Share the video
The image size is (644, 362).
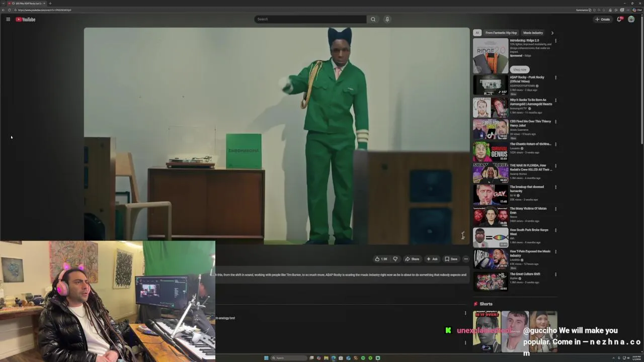point(412,259)
